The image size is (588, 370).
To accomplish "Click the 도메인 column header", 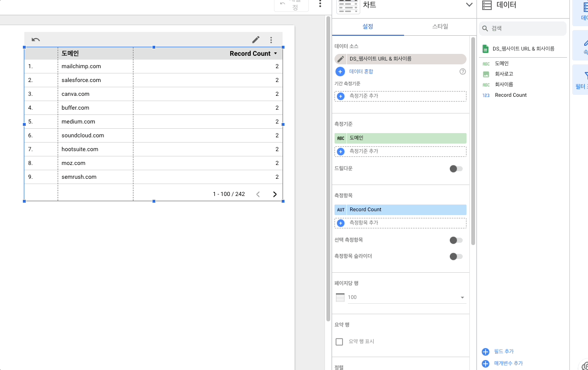I will (70, 54).
